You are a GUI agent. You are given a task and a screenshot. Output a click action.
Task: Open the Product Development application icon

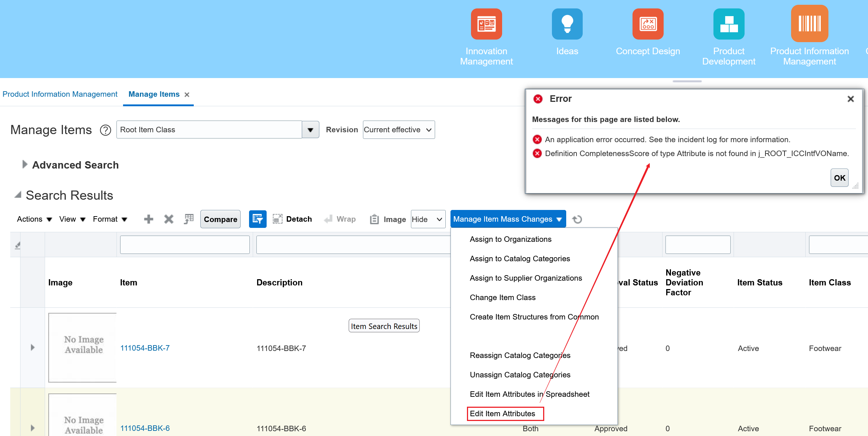[x=728, y=24]
